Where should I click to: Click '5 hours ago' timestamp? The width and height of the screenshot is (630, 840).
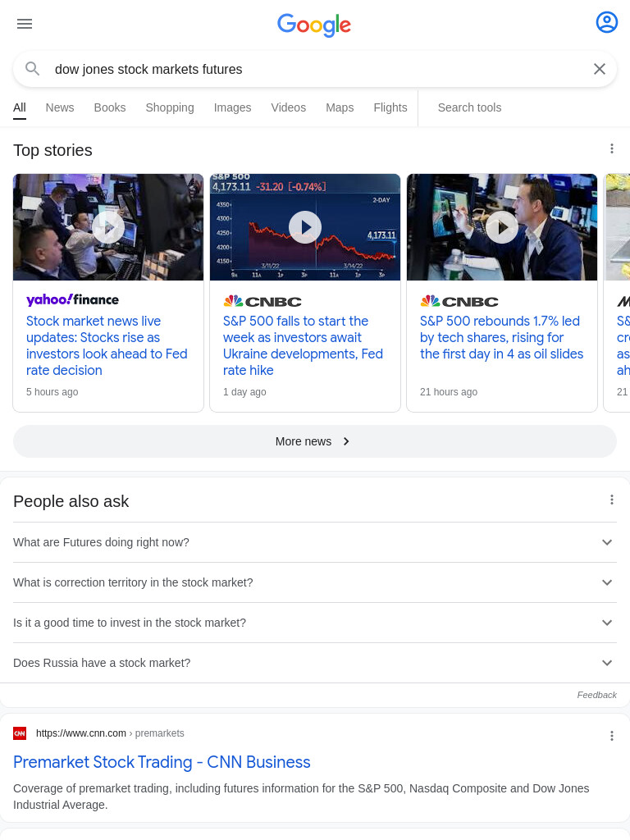point(52,392)
